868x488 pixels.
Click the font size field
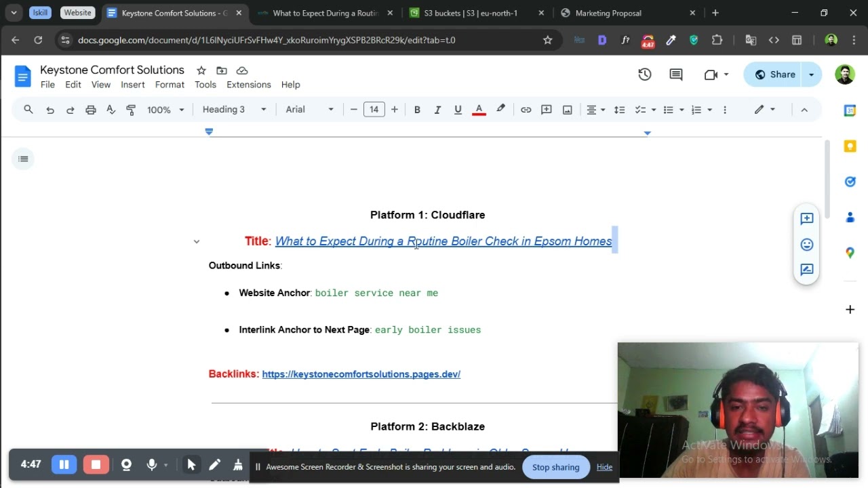374,110
